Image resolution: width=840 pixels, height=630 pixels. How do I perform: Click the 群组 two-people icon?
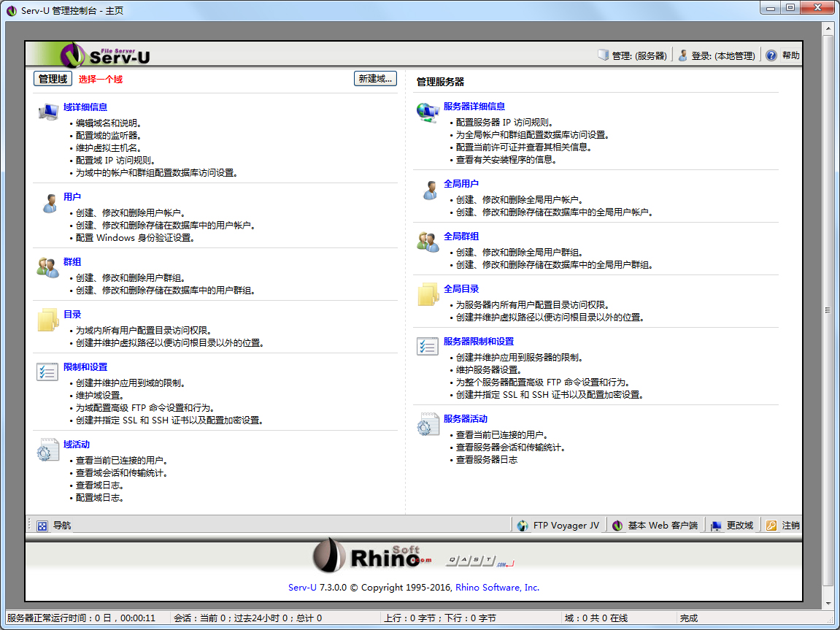(x=47, y=267)
